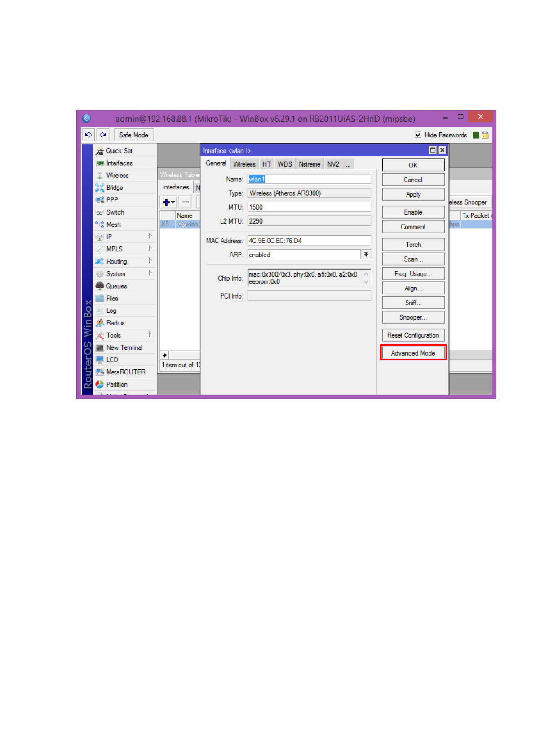The image size is (535, 756).
Task: Open MetaROUTER in the sidebar
Action: click(125, 372)
